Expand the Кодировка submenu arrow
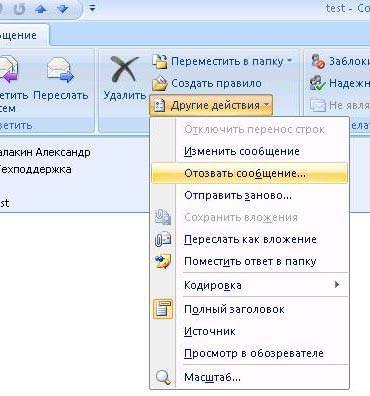370x396 pixels. 337,285
